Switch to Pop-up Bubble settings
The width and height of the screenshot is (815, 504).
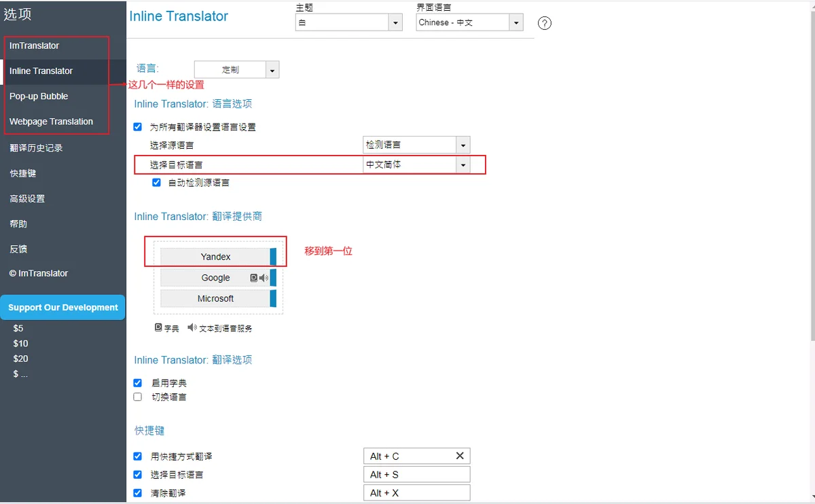39,96
